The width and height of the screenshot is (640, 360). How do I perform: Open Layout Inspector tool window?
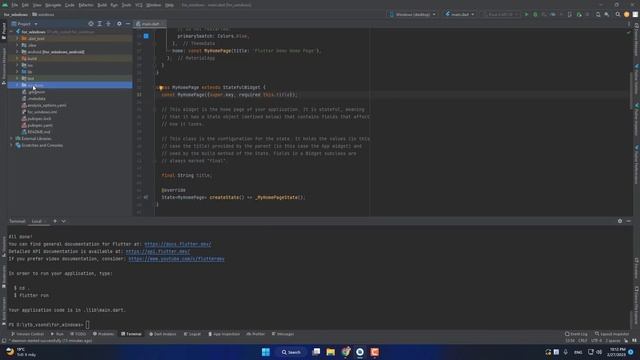[x=612, y=334]
